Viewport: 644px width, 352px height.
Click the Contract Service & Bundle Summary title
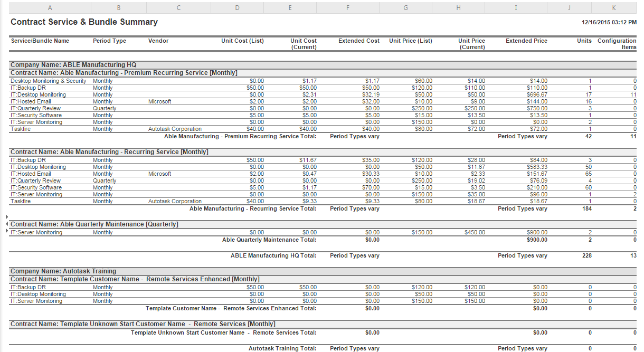84,22
